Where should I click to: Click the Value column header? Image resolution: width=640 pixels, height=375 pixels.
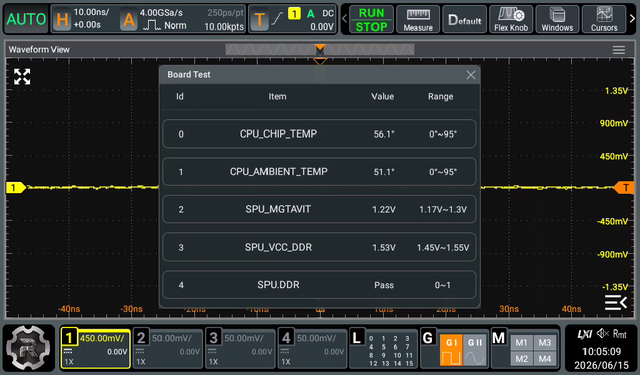click(x=382, y=97)
